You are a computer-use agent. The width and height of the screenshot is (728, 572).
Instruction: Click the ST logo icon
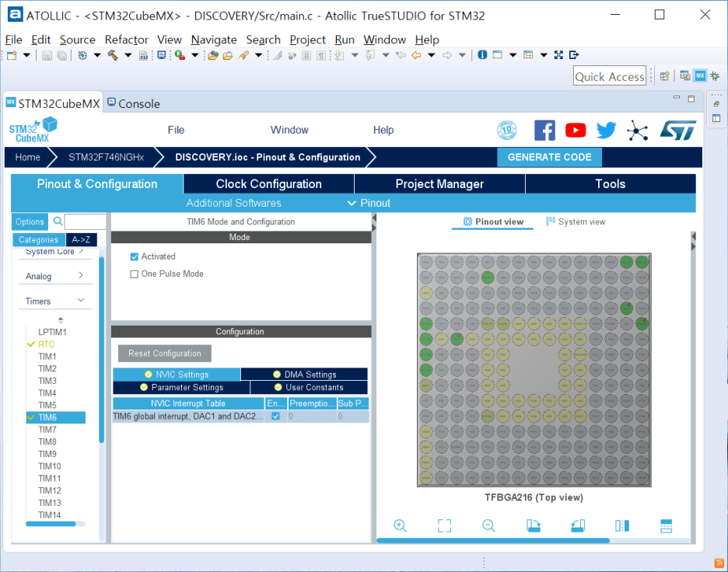click(678, 131)
